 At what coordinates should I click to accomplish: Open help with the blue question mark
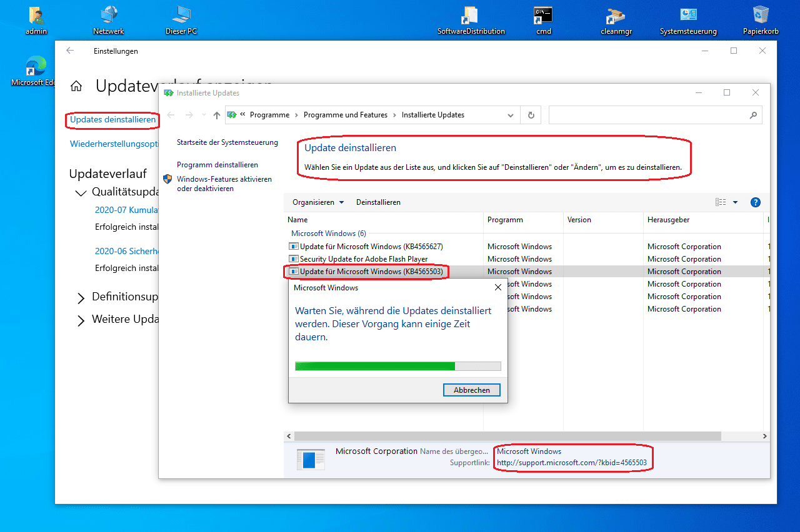click(x=755, y=202)
